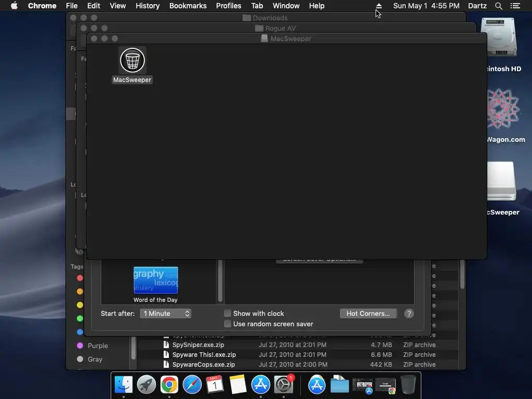Select the green tag in Downloads sidebar
The image size is (532, 399).
coord(79,318)
